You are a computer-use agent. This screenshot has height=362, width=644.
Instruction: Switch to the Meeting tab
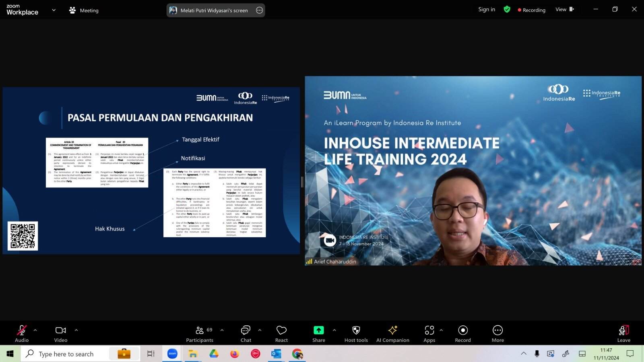point(84,10)
